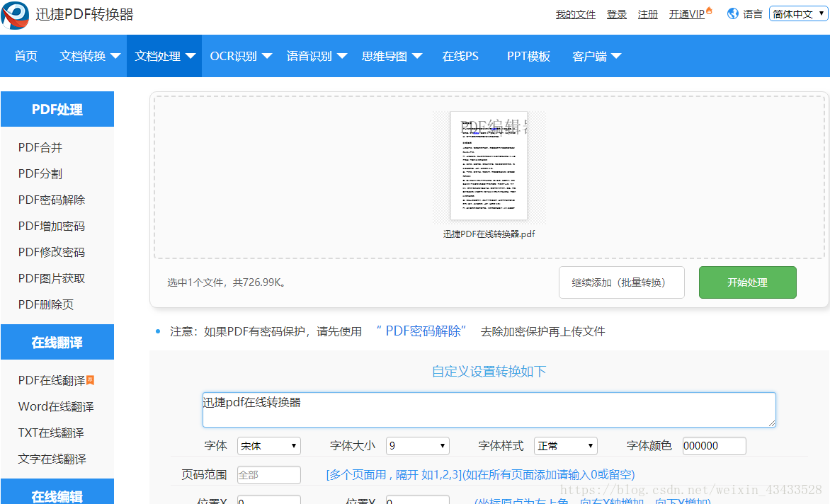Open PDF在线翻译 in sidebar
This screenshot has height=504, width=830.
pos(52,380)
